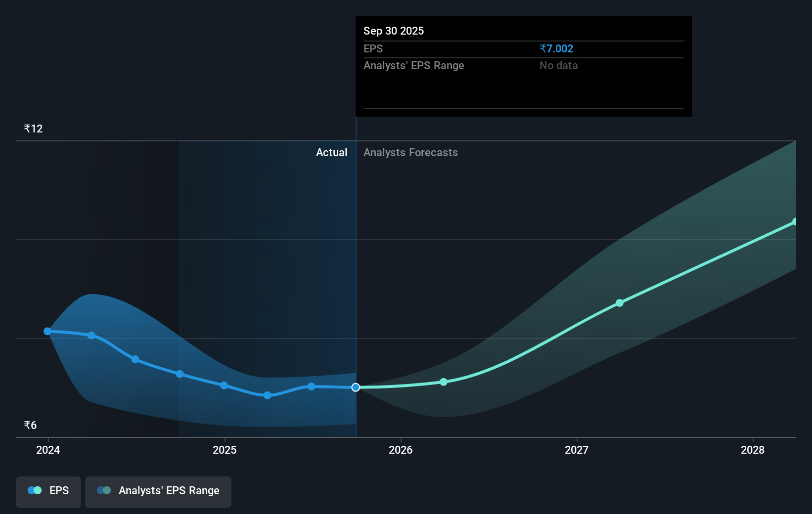Screen dimensions: 812x514
Task: Click the EPS value ₹7.002 link
Action: [556, 48]
